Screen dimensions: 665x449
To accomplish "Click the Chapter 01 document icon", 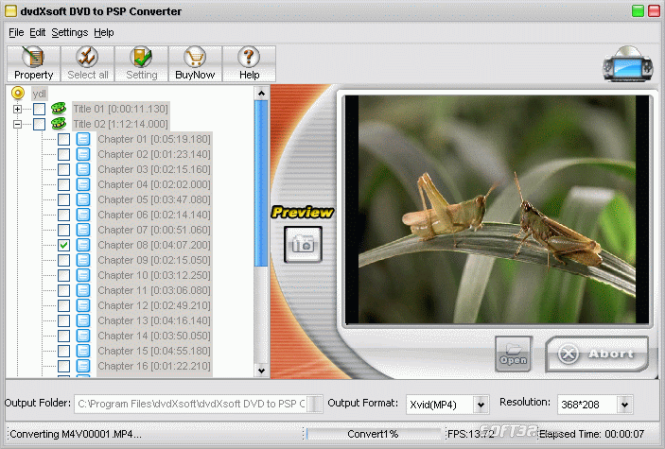I will pos(83,139).
